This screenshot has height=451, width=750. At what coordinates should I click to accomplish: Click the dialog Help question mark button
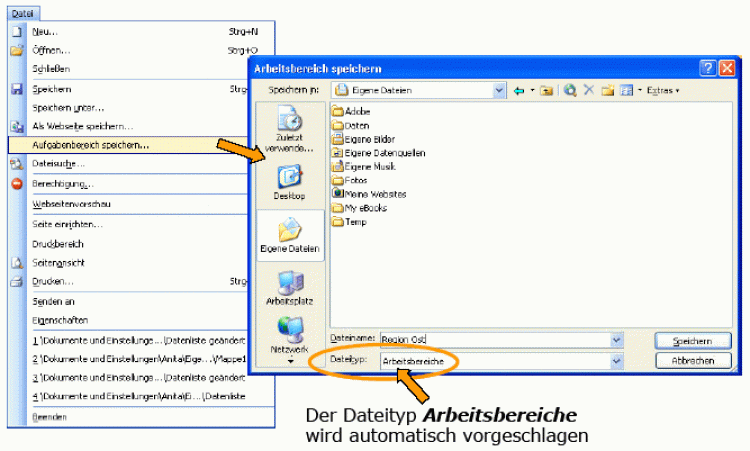tap(708, 68)
